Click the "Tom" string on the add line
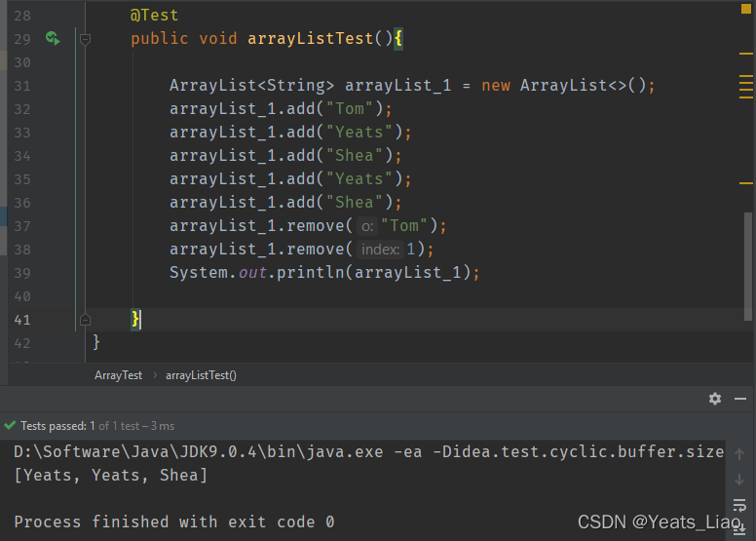The height and width of the screenshot is (541, 756). tap(350, 108)
